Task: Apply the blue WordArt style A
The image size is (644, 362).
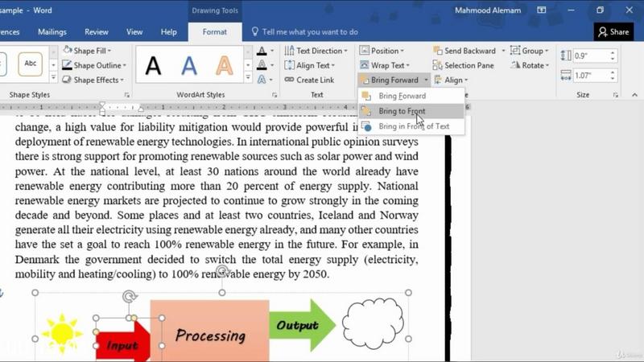Action: 189,65
